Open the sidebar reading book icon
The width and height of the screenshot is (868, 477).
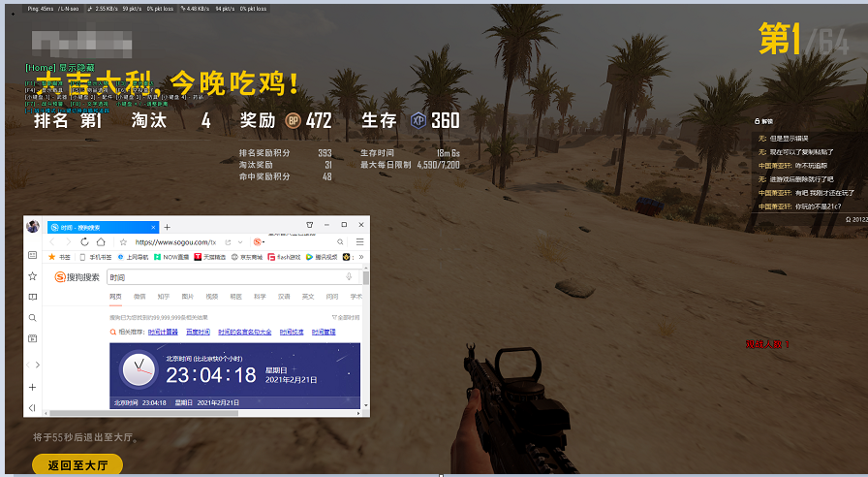(x=33, y=297)
